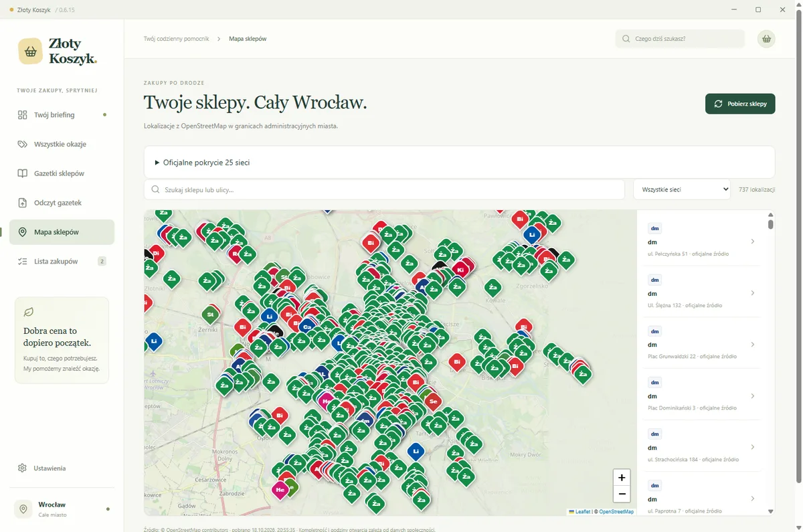Click the badge 2 on Lista zakupów
Image resolution: width=803 pixels, height=532 pixels.
point(102,261)
